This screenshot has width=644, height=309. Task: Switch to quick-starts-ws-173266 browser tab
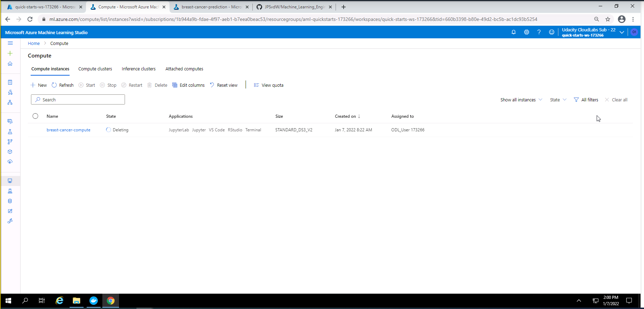44,7
